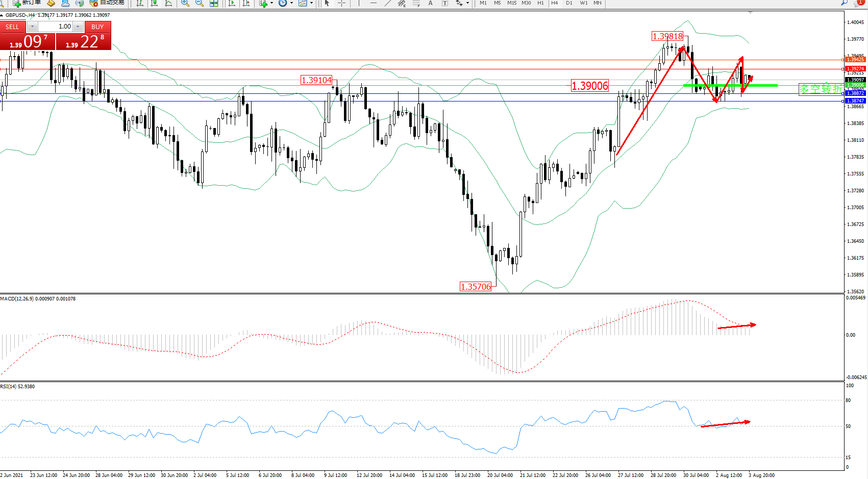Image resolution: width=868 pixels, height=479 pixels.
Task: Click the Zoom Out magnifier icon
Action: [x=200, y=3]
